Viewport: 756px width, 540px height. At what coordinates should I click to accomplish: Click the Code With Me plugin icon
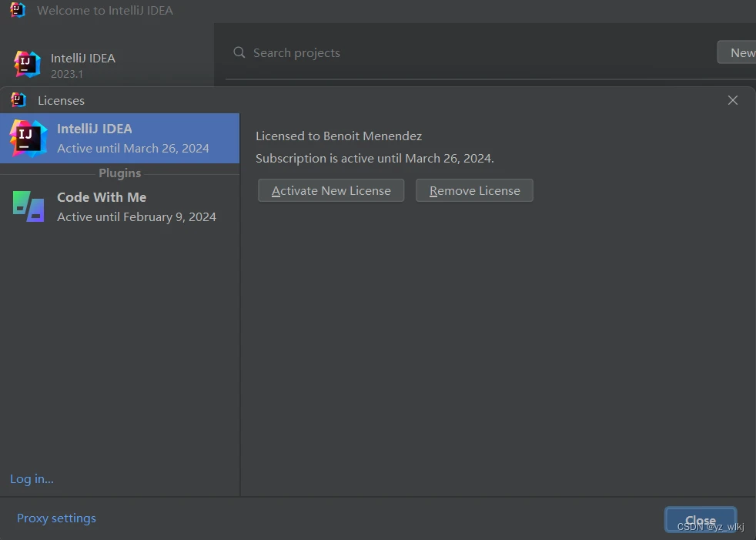(28, 206)
